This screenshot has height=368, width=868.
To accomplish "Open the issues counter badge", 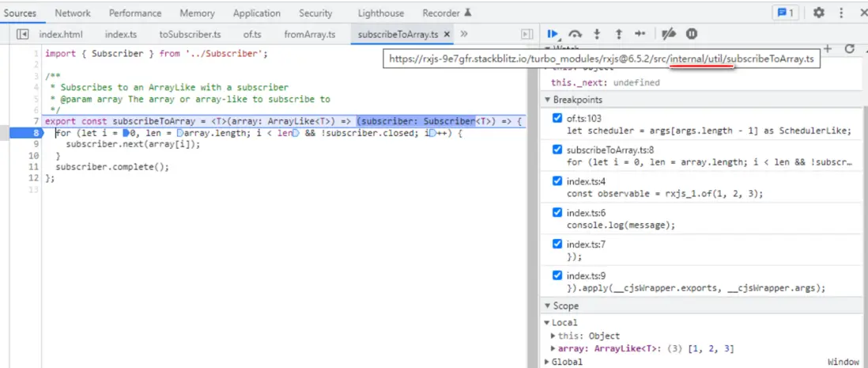I will tap(786, 13).
